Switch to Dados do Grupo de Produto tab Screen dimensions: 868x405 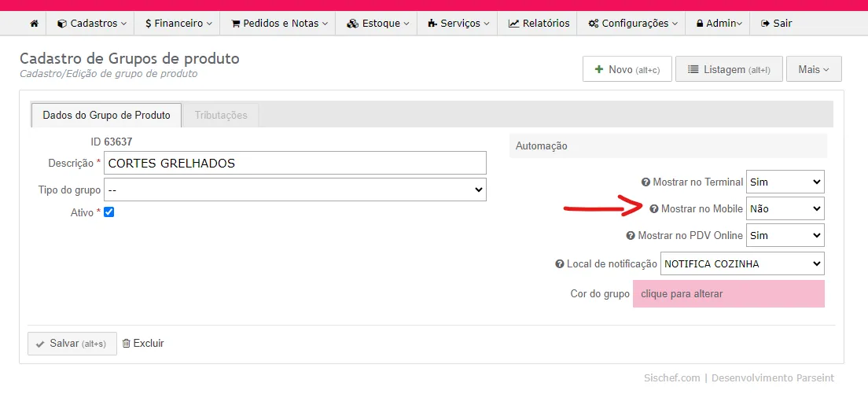tap(106, 116)
